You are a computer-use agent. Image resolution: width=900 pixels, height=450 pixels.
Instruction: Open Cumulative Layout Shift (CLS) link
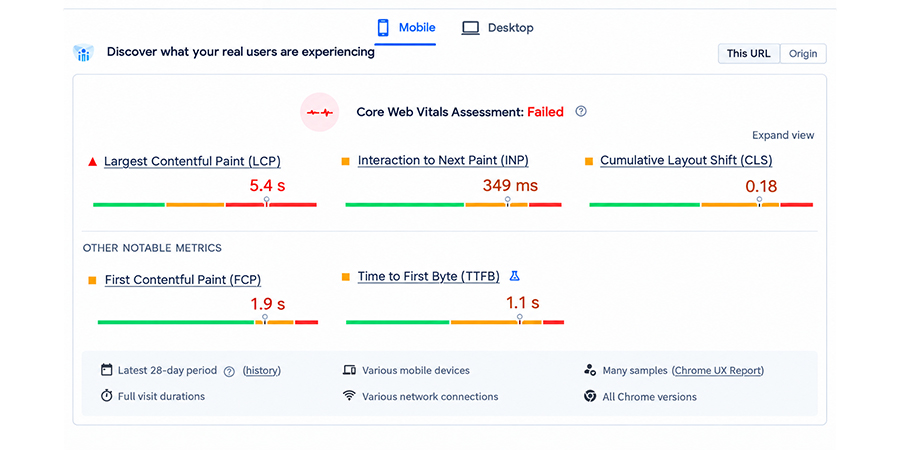tap(686, 161)
